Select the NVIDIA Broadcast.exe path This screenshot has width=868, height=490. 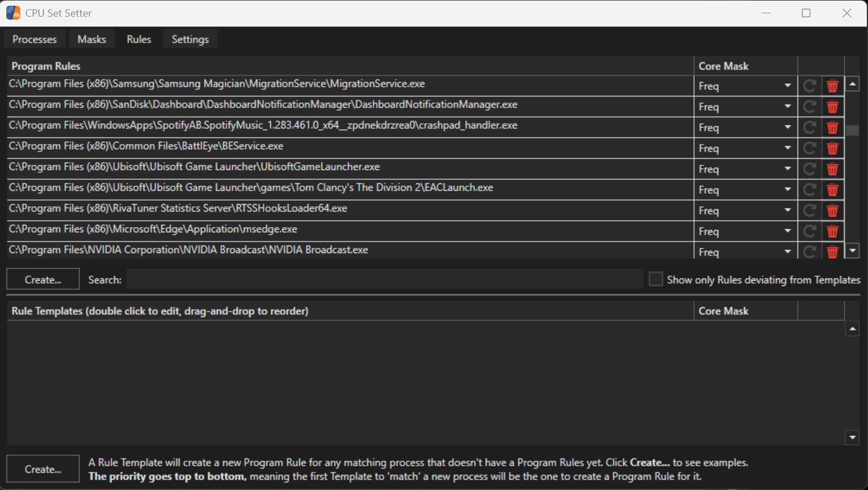tap(188, 250)
